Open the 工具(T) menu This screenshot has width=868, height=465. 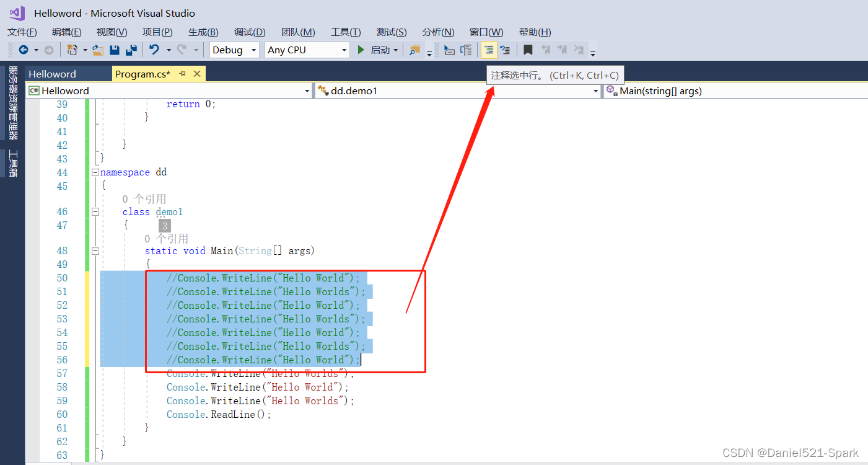coord(346,32)
